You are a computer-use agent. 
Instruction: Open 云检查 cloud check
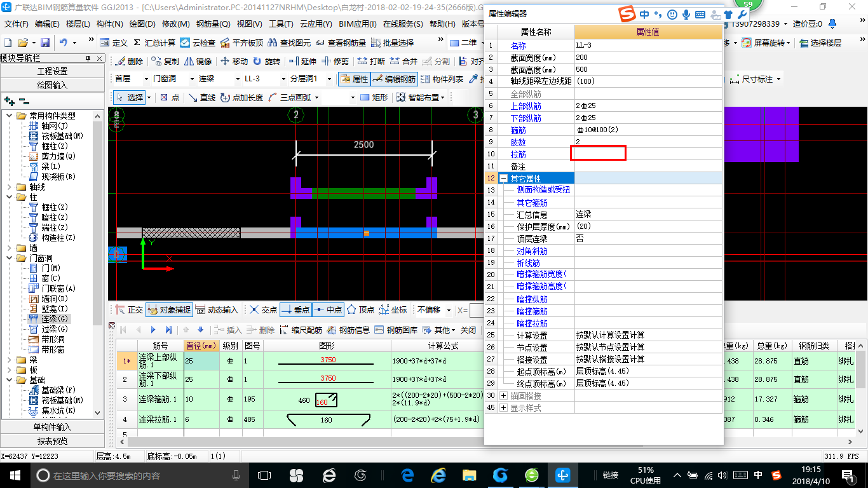tap(198, 43)
